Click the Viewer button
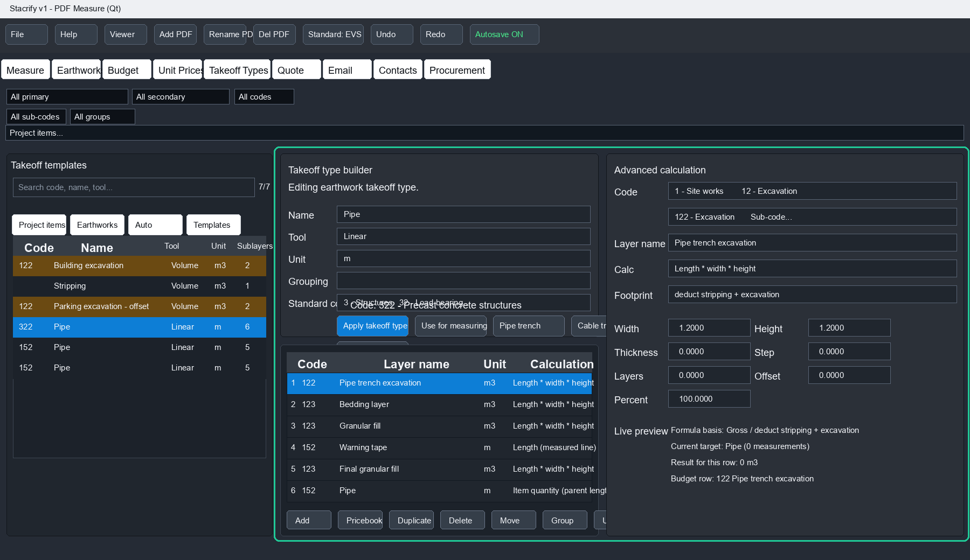 coord(126,34)
